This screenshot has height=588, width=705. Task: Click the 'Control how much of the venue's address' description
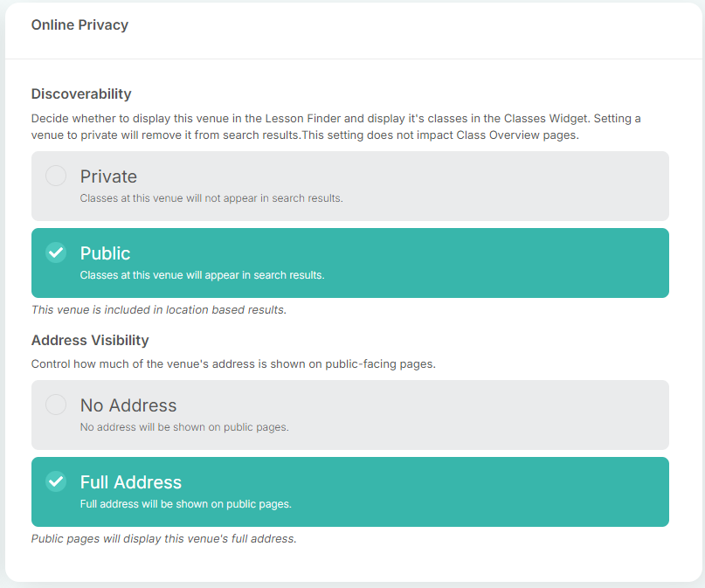233,363
